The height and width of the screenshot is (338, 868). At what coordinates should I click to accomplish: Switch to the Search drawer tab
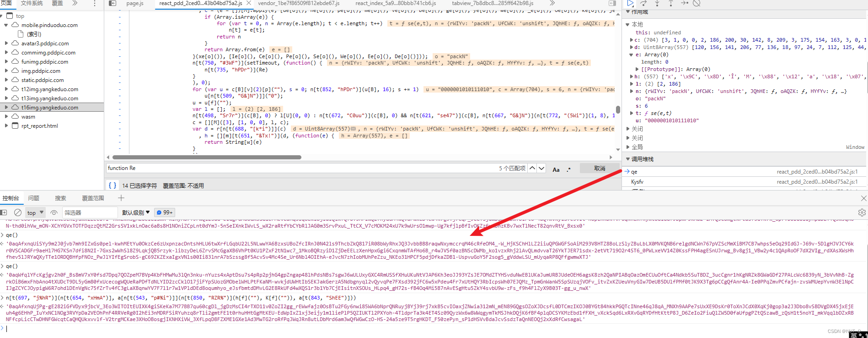[x=60, y=198]
